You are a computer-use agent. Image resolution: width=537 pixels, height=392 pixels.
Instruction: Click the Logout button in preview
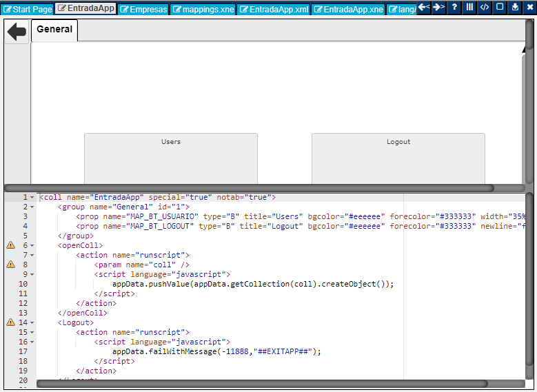click(398, 158)
